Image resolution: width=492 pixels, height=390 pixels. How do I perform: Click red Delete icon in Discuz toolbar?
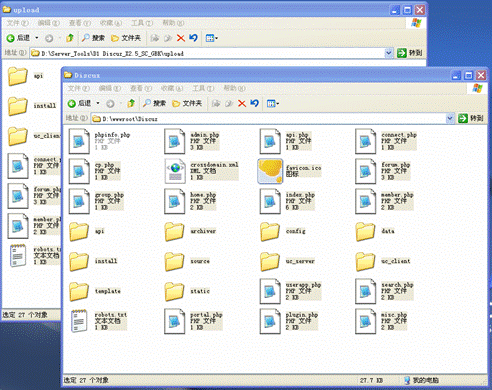[x=242, y=104]
